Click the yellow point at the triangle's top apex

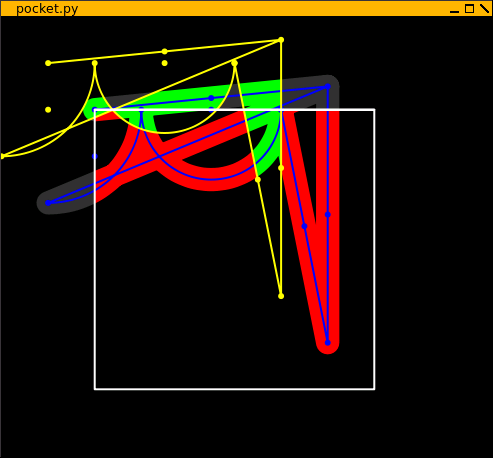click(x=281, y=40)
